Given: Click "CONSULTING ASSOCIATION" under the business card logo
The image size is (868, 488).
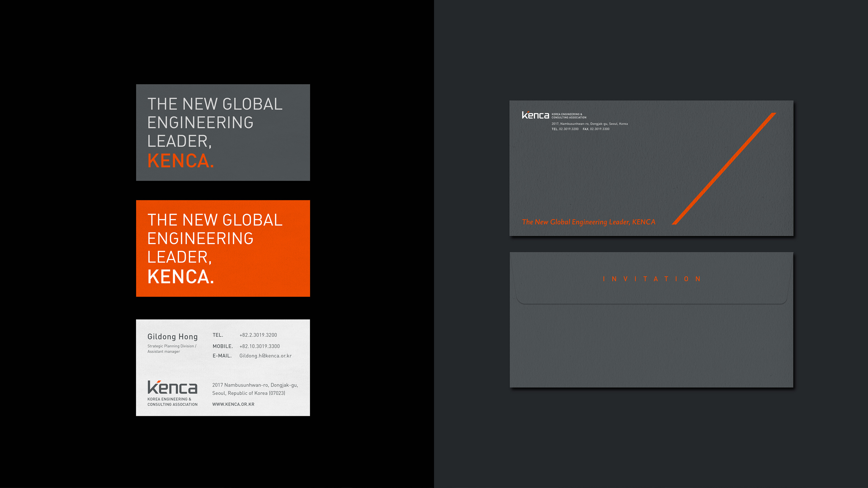Looking at the screenshot, I should (x=172, y=404).
